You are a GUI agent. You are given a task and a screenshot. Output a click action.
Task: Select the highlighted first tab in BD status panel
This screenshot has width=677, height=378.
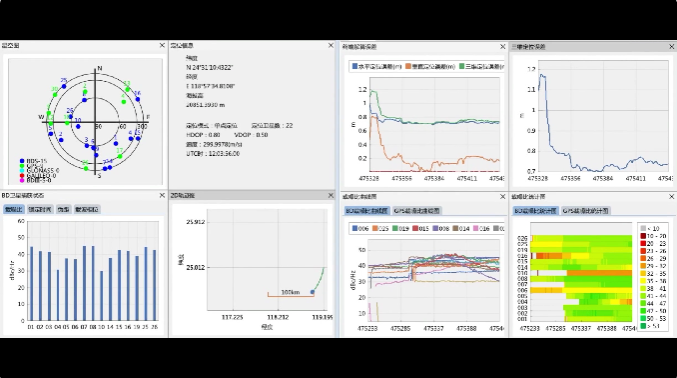click(13, 210)
